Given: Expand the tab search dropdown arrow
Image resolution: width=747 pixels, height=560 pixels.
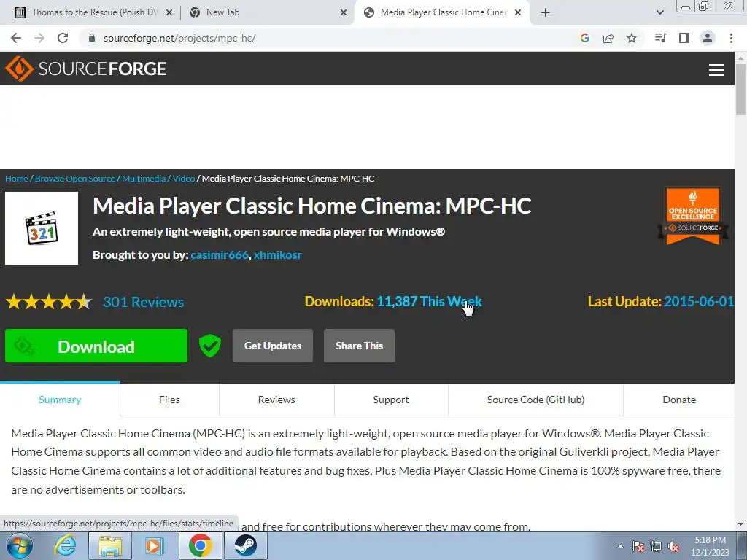Looking at the screenshot, I should tap(659, 13).
